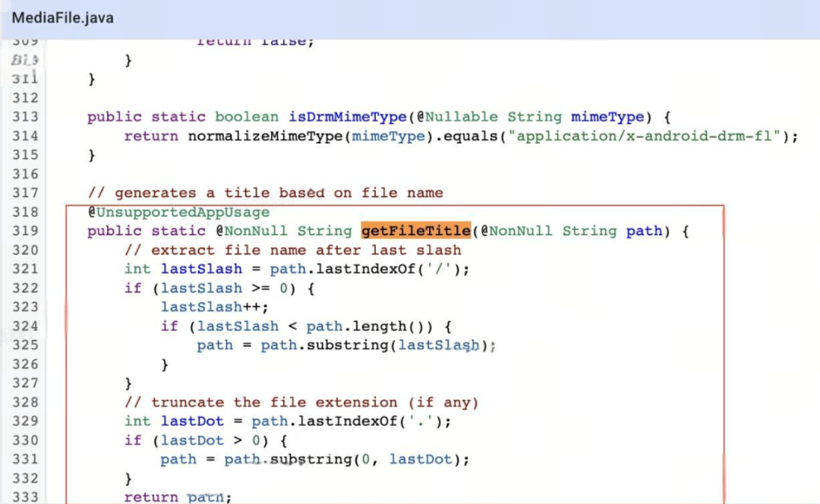Click line number 327
The image size is (820, 504).
tap(25, 383)
